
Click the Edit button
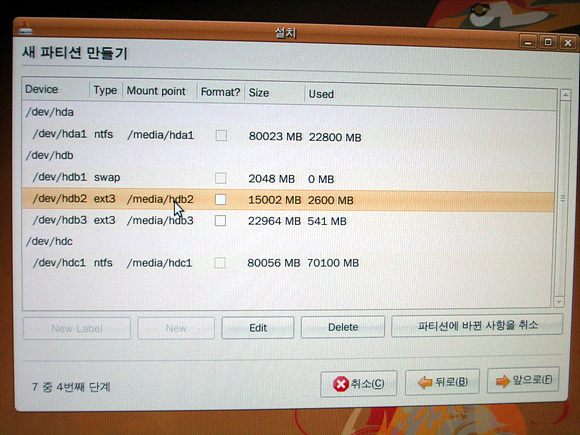[x=258, y=328]
